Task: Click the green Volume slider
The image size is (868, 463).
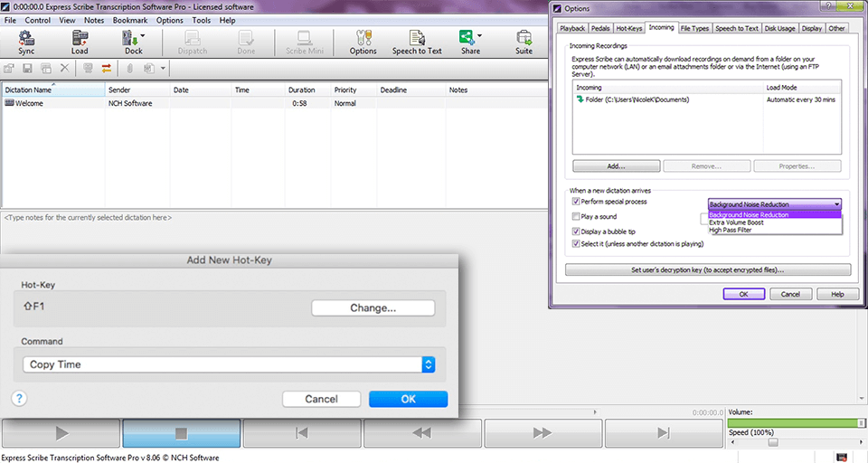Action: pos(796,423)
